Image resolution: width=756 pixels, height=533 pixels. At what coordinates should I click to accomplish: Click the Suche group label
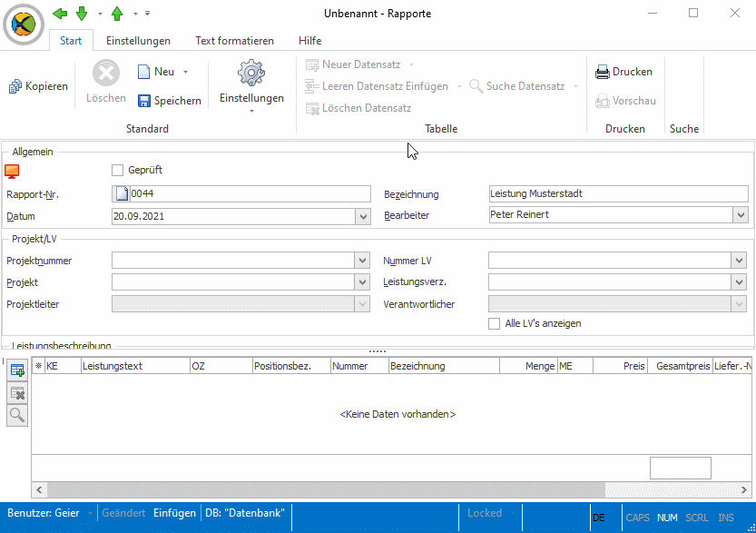[684, 129]
